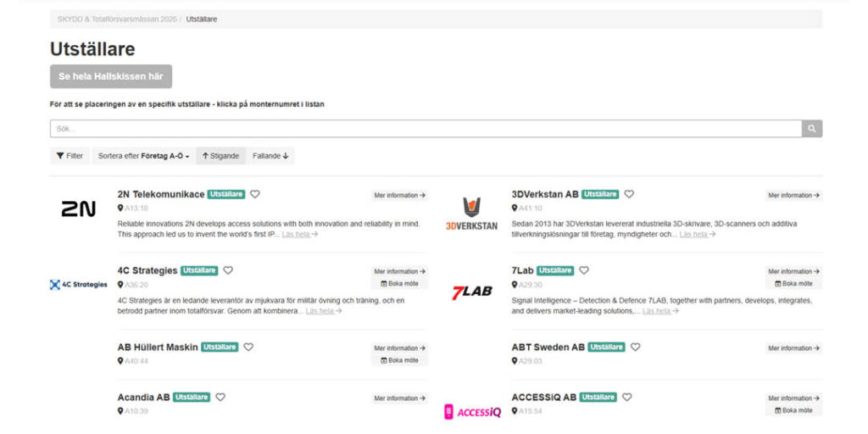Click the 3DVerkstan logo image

(471, 214)
